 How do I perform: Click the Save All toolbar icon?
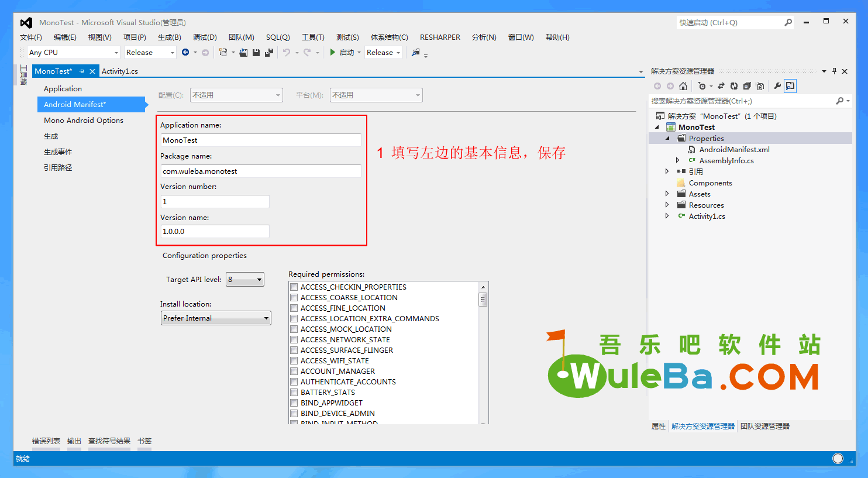[x=268, y=53]
